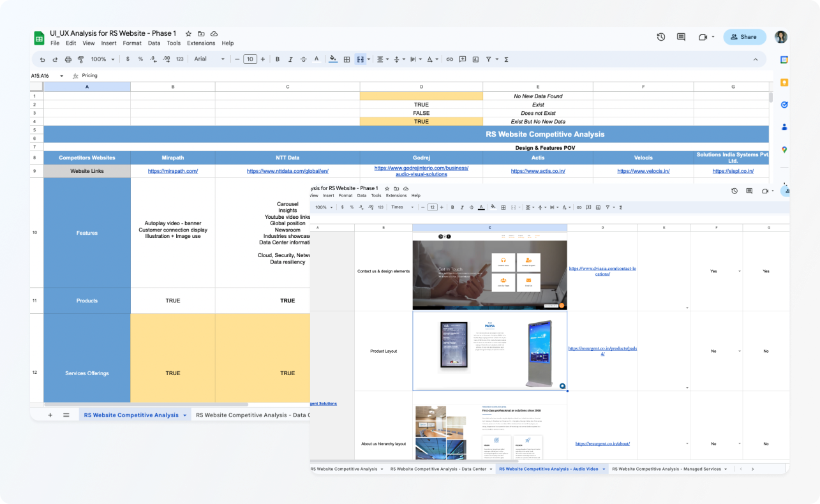Open the account profile picture

point(781,37)
